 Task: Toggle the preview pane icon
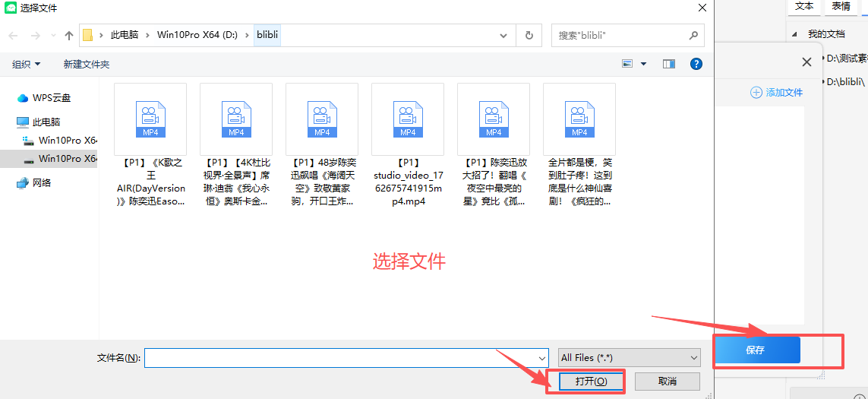668,65
